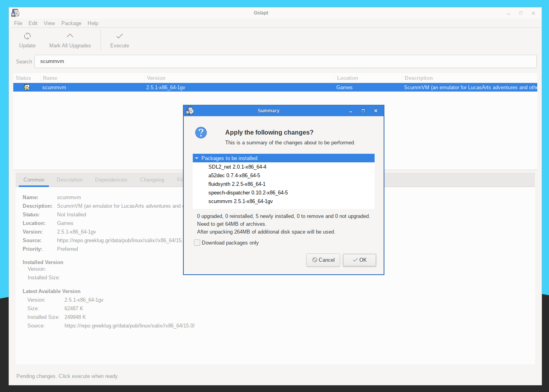Sort packages by the Status column

(27, 78)
